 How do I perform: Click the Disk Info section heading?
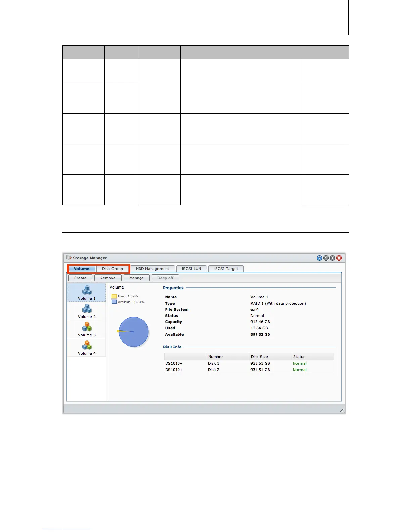(172, 347)
